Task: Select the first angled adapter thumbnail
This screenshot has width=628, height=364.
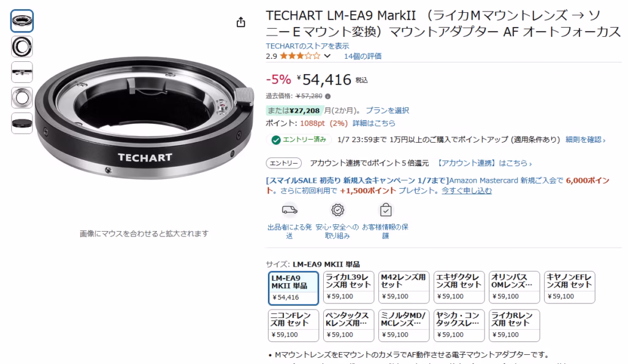Action: pos(22,21)
